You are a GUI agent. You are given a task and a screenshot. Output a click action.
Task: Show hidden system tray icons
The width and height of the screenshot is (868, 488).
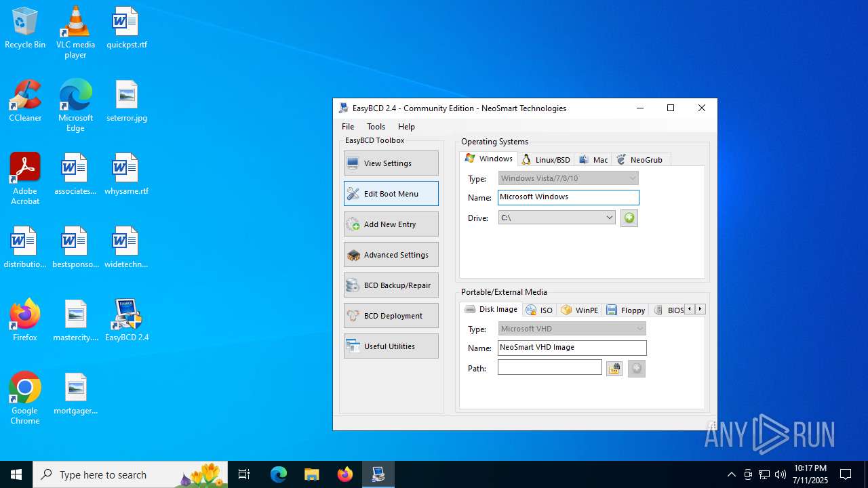731,474
